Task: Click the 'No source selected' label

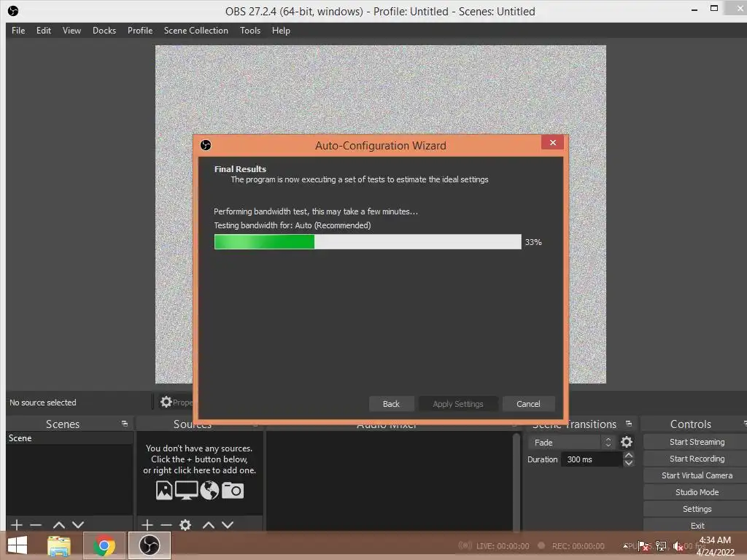Action: (43, 402)
